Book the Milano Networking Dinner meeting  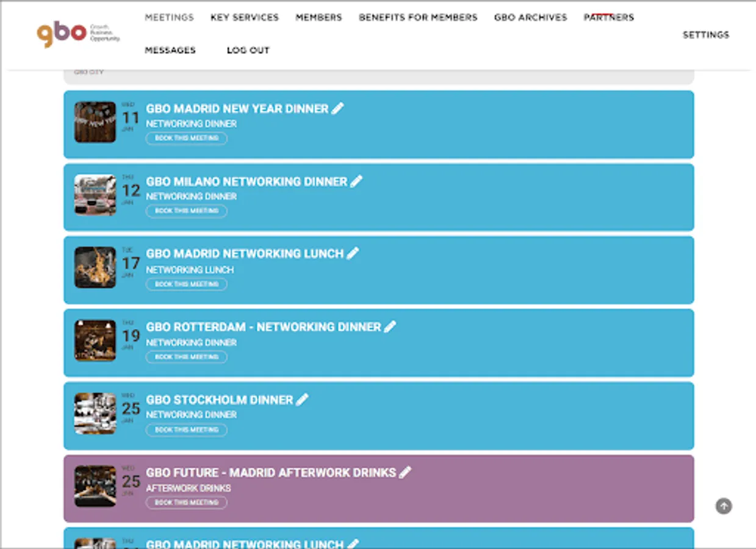(186, 211)
